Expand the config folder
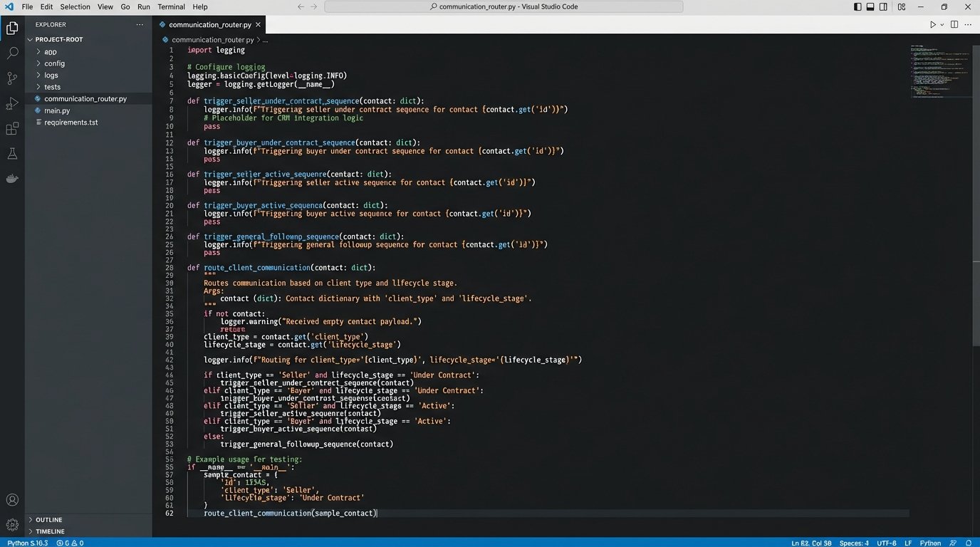Screen dimensions: 980x547 pos(54,63)
